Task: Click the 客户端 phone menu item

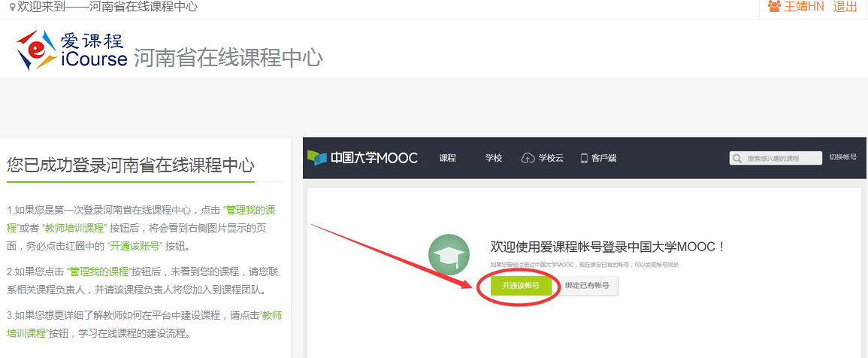Action: point(598,158)
